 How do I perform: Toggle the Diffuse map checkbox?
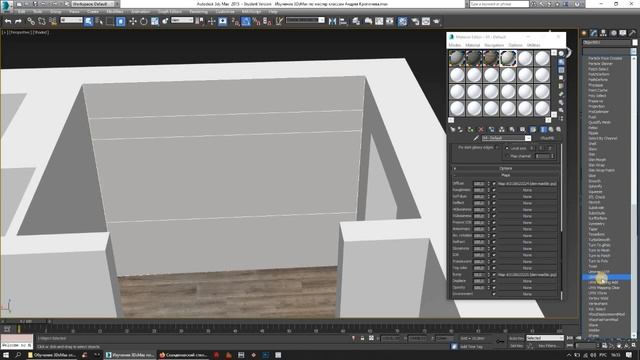click(x=494, y=184)
